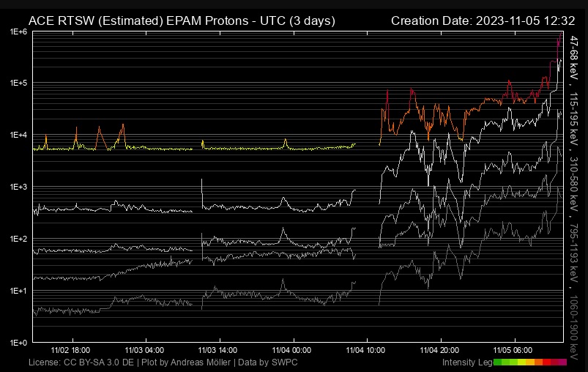Select the 11/04 10:00 time axis marker
The image size is (588, 372).
pyautogui.click(x=366, y=351)
